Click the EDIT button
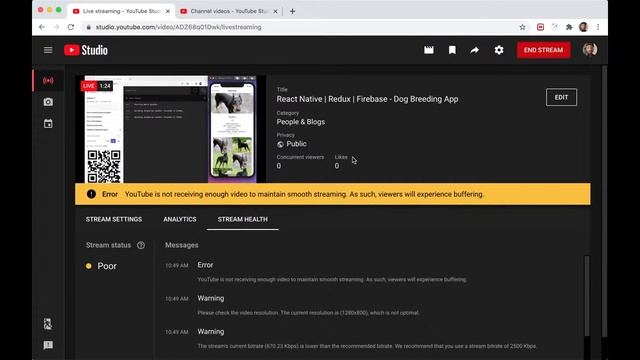 click(x=561, y=97)
